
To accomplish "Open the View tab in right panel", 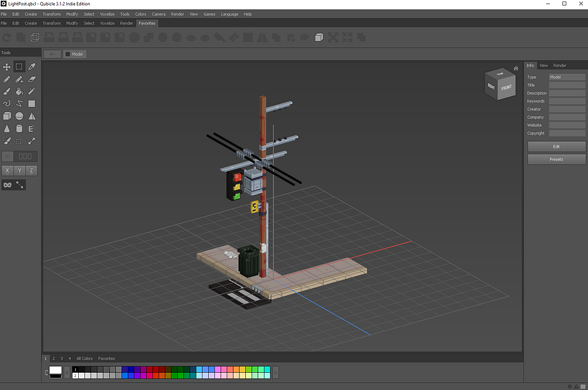I will (544, 66).
